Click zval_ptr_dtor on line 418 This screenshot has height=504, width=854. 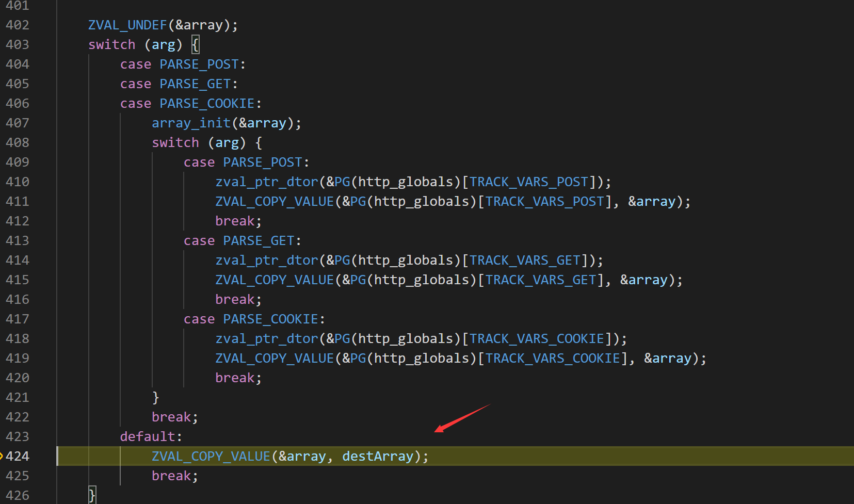(x=267, y=338)
